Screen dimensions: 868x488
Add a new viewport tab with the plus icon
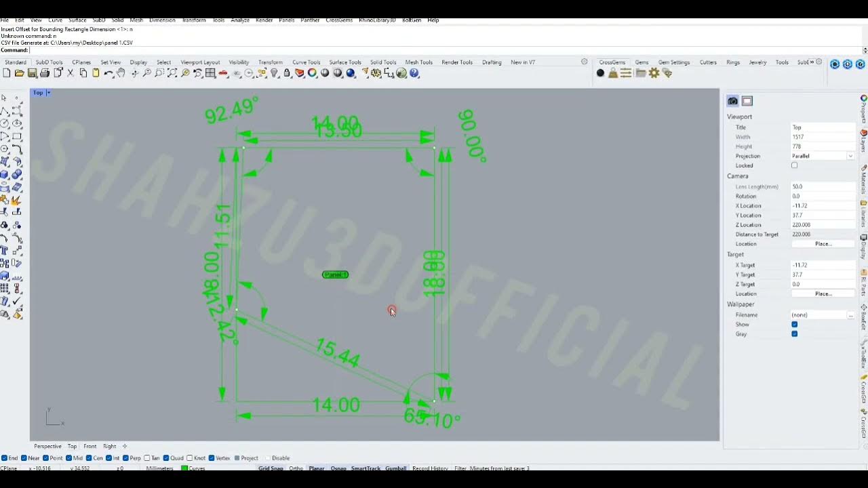pyautogui.click(x=125, y=446)
